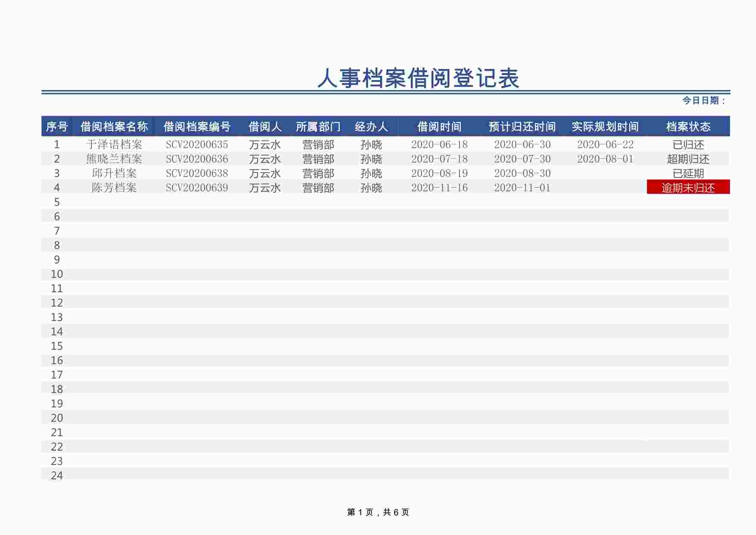Viewport: 756px width, 535px height.
Task: Click the 熊晓兰档案 cell
Action: [x=114, y=159]
